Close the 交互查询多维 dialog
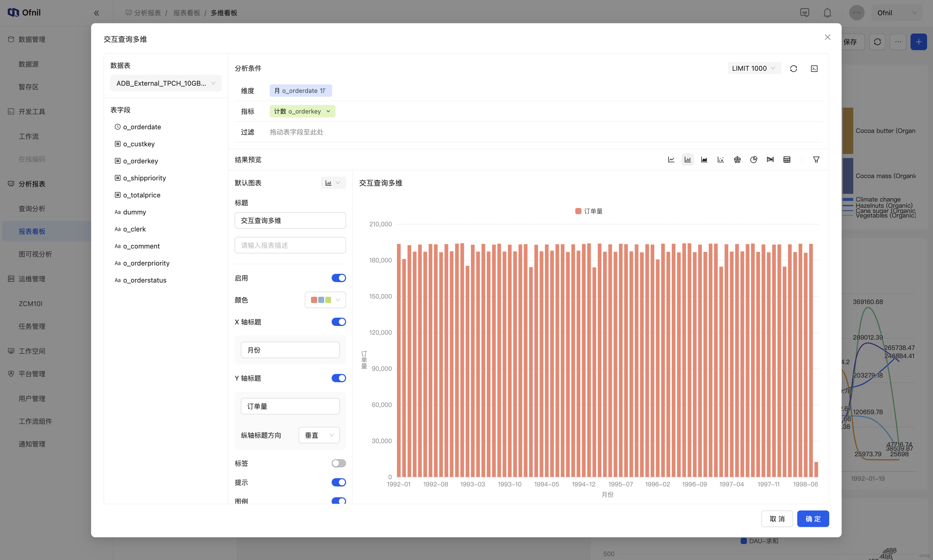The height and width of the screenshot is (560, 933). tap(828, 37)
